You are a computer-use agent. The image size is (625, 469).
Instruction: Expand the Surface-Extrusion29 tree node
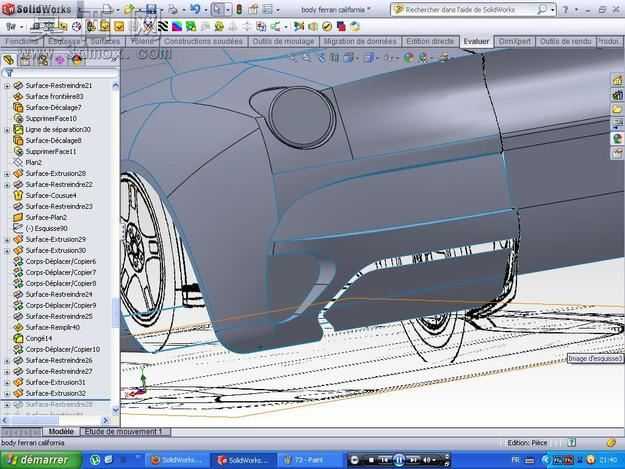click(x=7, y=239)
